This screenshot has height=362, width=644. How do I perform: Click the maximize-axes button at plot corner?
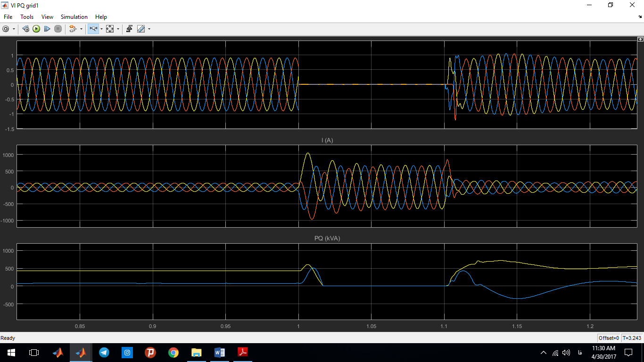(640, 39)
